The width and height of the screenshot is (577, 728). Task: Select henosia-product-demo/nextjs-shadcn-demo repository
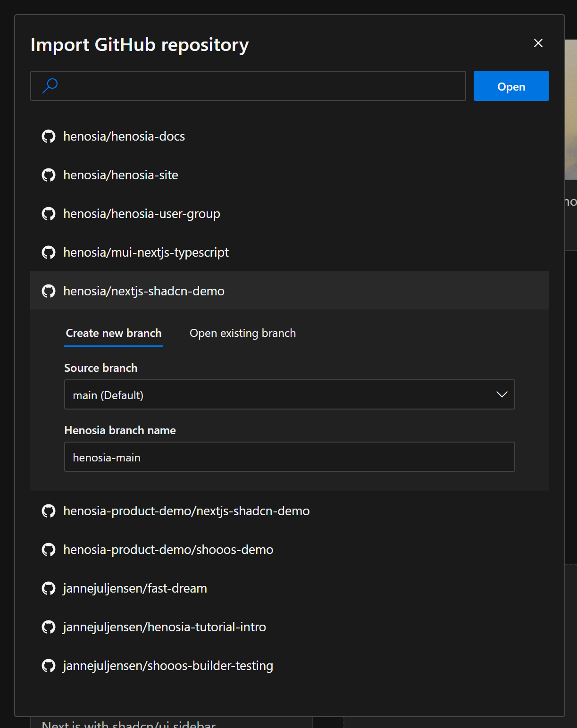pos(290,511)
